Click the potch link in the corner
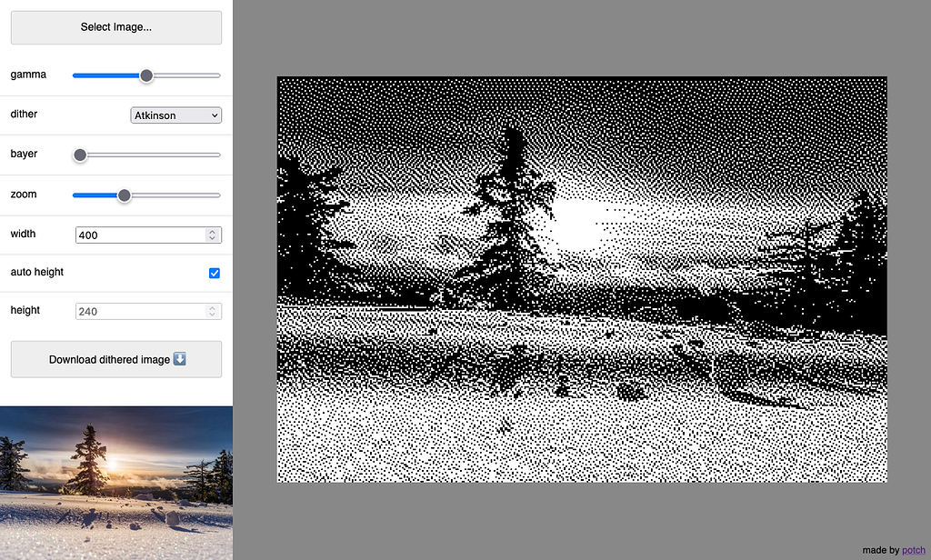Screen dimensions: 931x560 [x=913, y=550]
